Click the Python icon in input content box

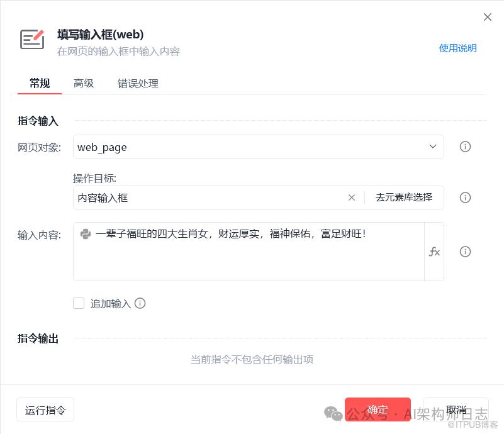point(86,234)
